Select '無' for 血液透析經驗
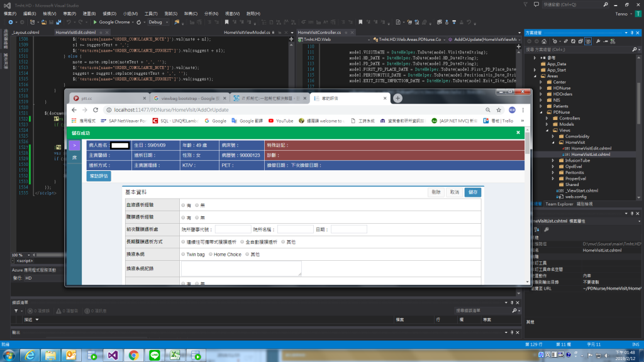 197,206
